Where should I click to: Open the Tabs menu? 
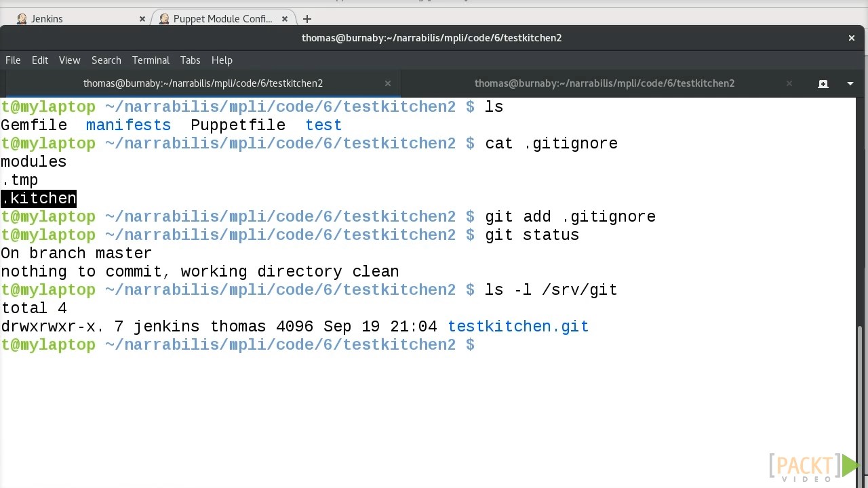click(190, 60)
